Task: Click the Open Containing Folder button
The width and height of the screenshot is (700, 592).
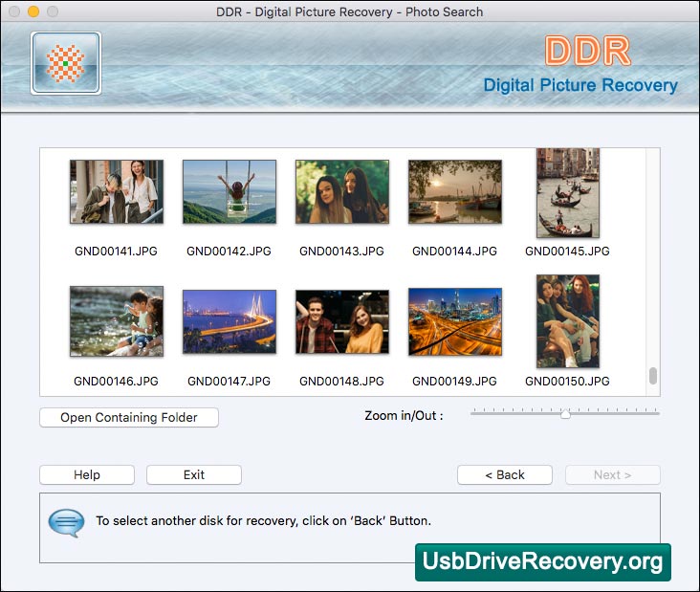Action: [129, 417]
